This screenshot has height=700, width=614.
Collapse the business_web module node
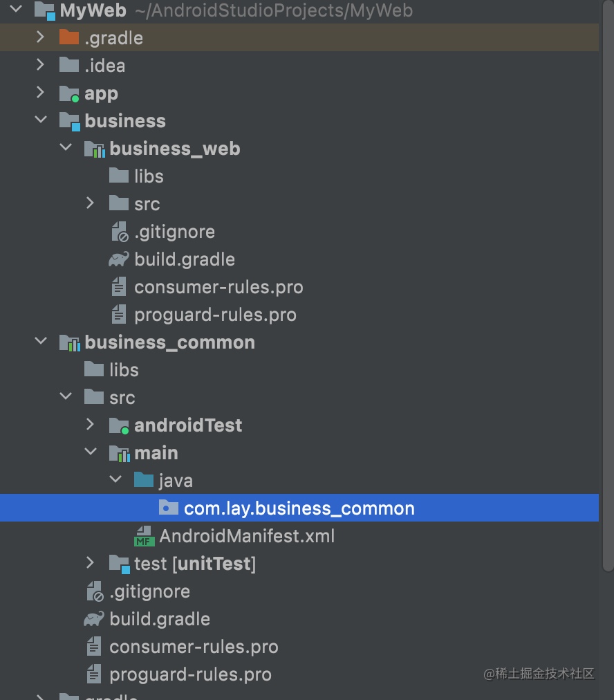[x=66, y=148]
